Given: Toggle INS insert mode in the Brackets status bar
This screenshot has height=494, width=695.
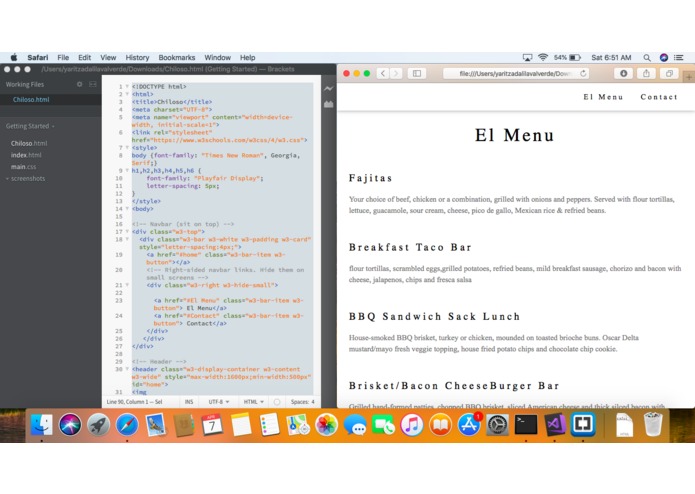Looking at the screenshot, I should point(189,402).
